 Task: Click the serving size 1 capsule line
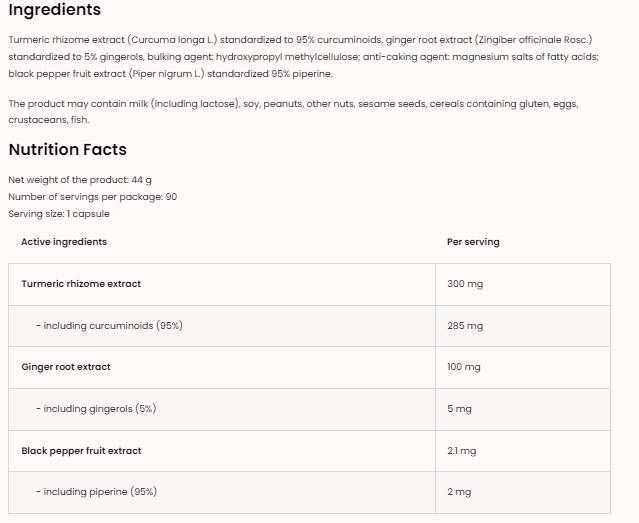pos(59,214)
